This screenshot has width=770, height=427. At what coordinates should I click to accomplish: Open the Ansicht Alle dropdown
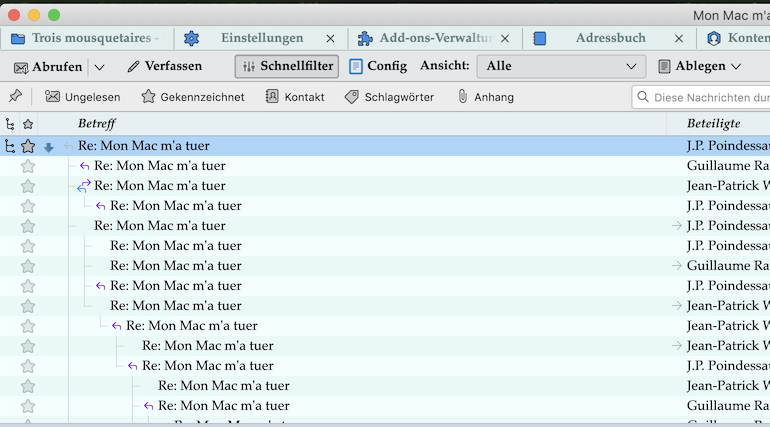561,66
